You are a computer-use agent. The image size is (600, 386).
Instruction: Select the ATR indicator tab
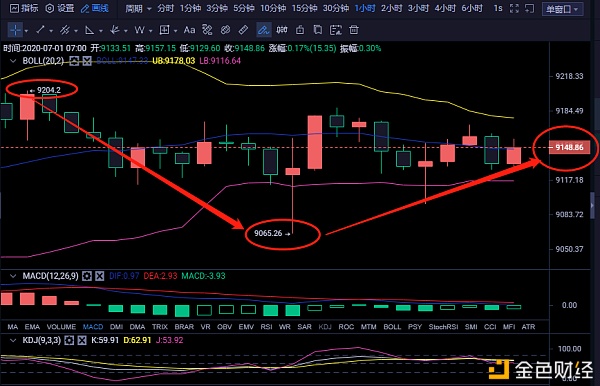[x=528, y=327]
